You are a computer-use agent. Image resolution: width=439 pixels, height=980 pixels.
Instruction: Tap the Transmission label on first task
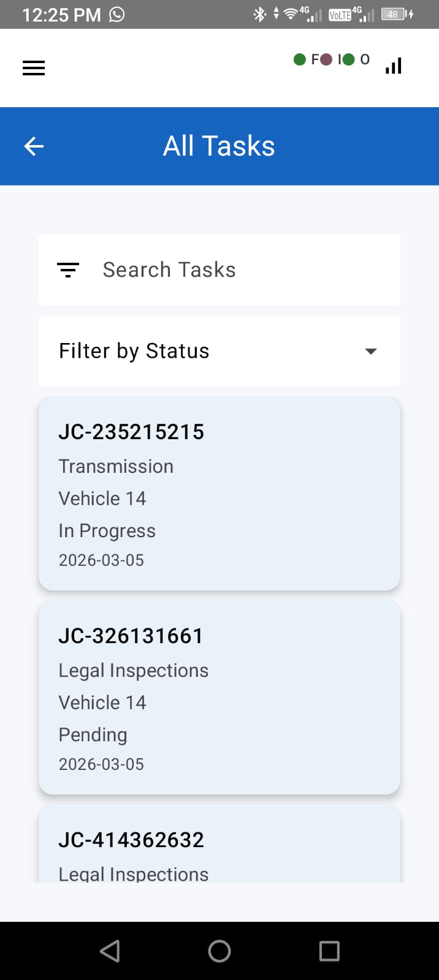(x=116, y=467)
